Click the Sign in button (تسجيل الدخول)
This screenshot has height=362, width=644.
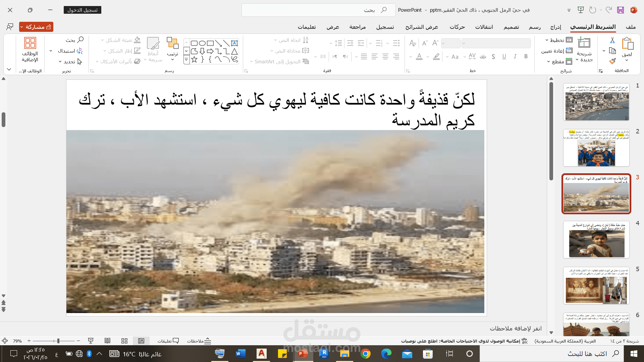pyautogui.click(x=83, y=10)
